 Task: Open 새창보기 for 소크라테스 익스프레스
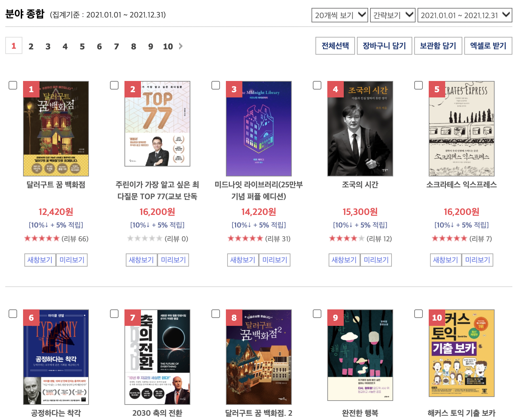(x=446, y=260)
